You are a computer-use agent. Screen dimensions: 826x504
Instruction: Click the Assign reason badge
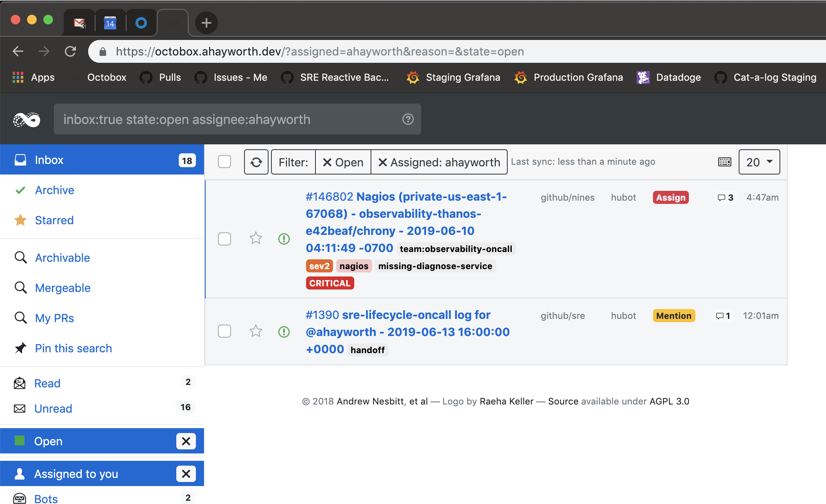(x=671, y=197)
